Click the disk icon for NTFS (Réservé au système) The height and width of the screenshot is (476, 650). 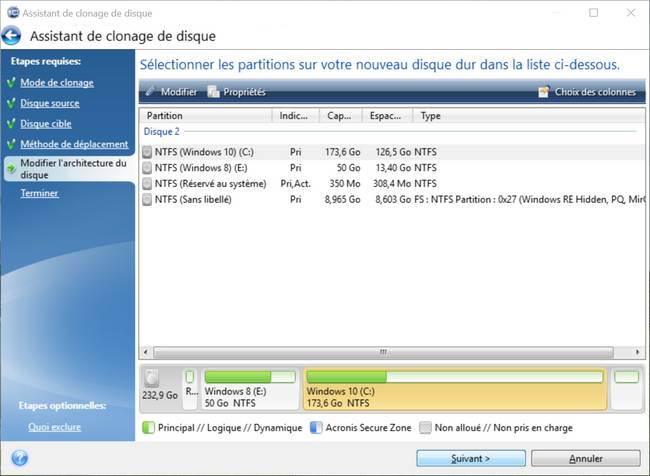coord(147,184)
